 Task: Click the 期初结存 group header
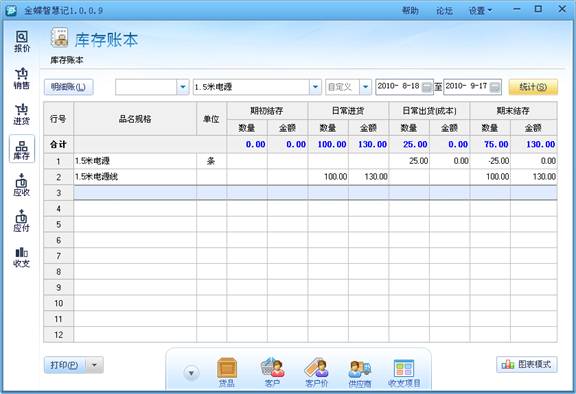[x=267, y=111]
